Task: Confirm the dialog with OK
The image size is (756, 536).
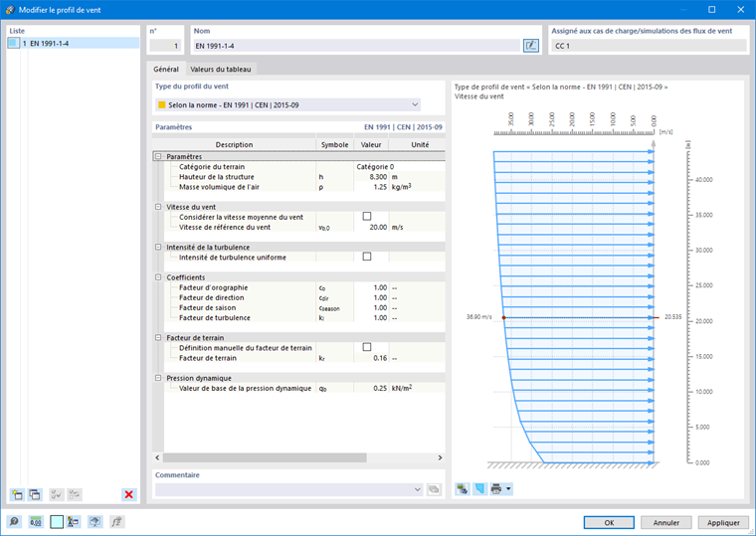Action: 609,522
